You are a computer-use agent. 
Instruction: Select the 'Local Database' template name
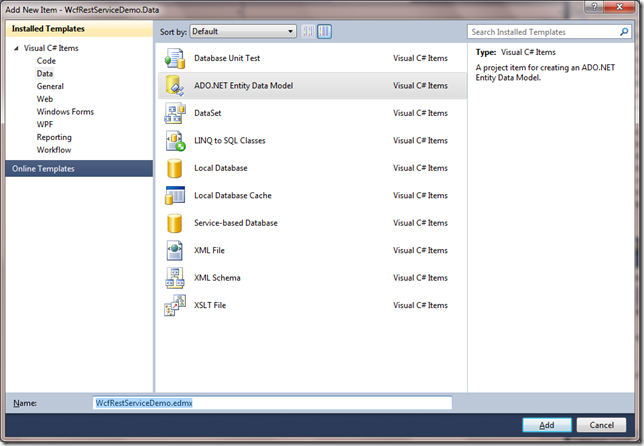click(x=221, y=168)
